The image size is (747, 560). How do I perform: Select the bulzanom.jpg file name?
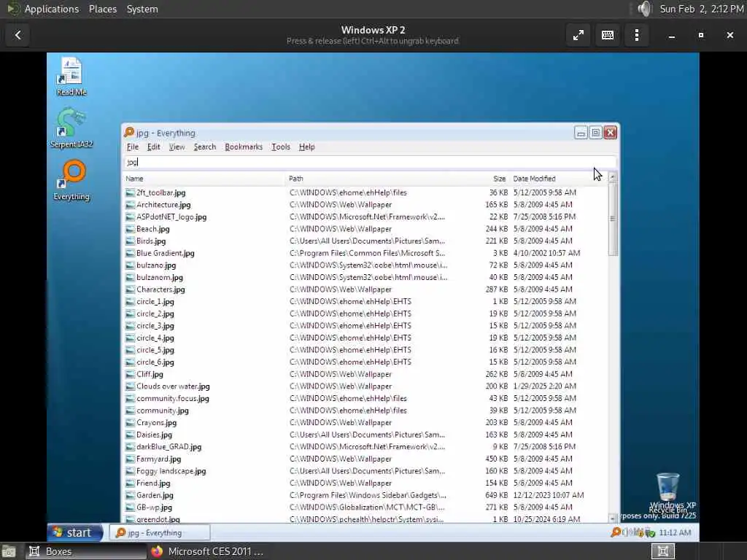(160, 278)
